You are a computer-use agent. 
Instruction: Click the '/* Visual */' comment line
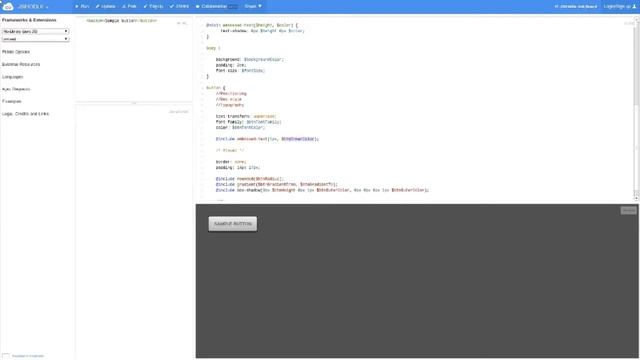coord(230,150)
